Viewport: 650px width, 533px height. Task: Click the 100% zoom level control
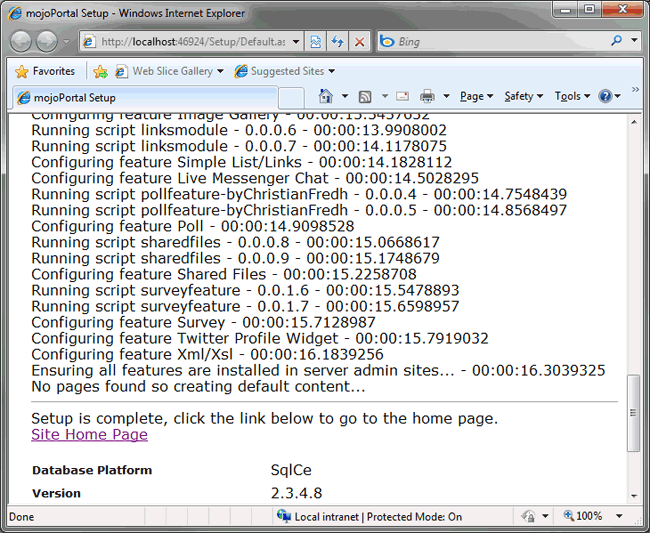click(590, 517)
